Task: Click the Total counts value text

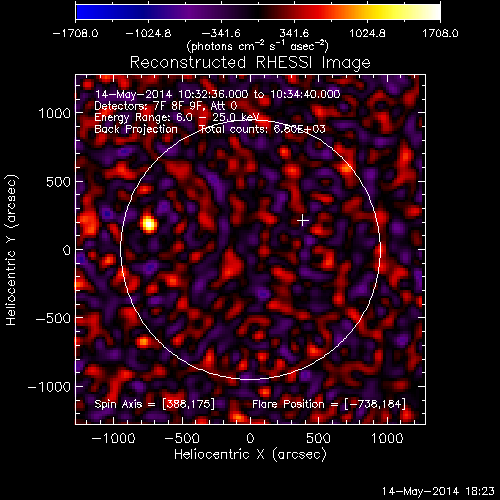Action: coord(262,129)
